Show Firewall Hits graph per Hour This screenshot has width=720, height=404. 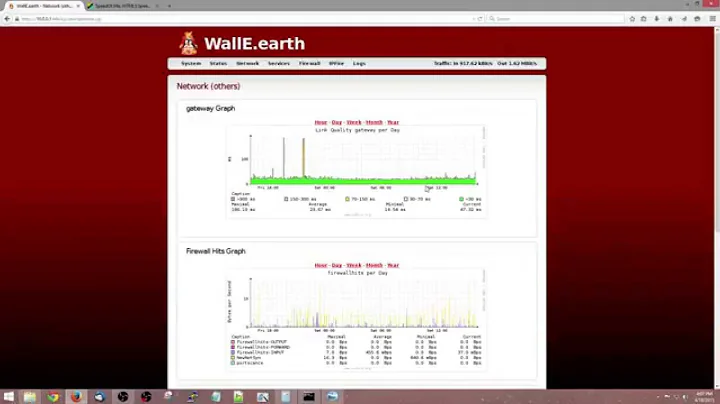321,265
